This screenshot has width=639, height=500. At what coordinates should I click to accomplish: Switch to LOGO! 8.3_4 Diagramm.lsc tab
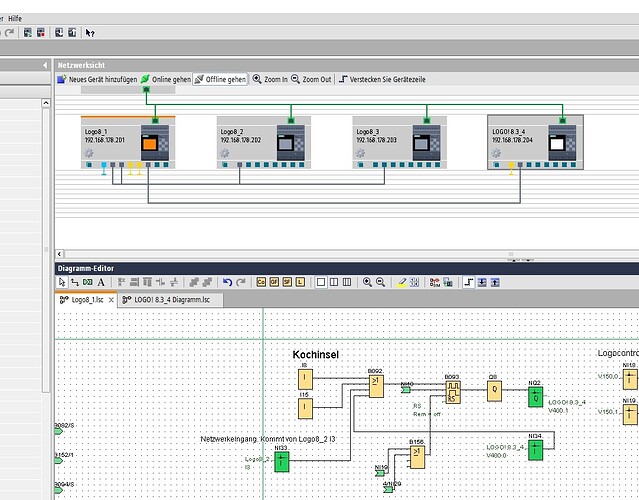[172, 300]
